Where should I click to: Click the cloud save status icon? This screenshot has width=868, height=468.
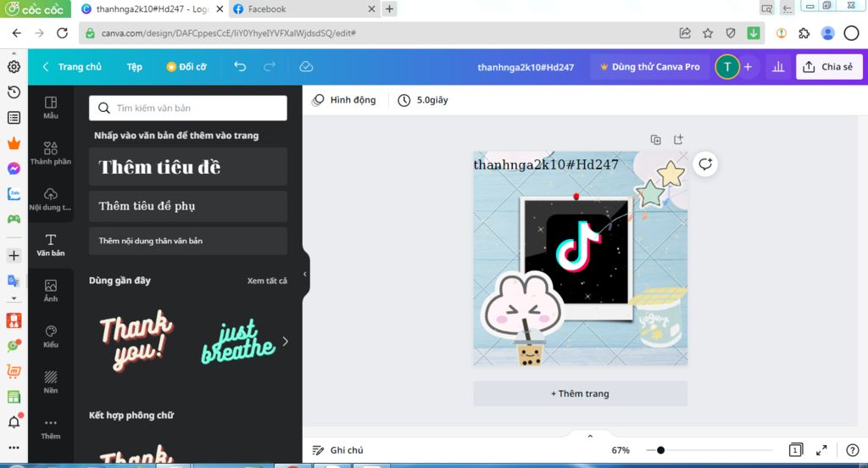click(x=306, y=66)
